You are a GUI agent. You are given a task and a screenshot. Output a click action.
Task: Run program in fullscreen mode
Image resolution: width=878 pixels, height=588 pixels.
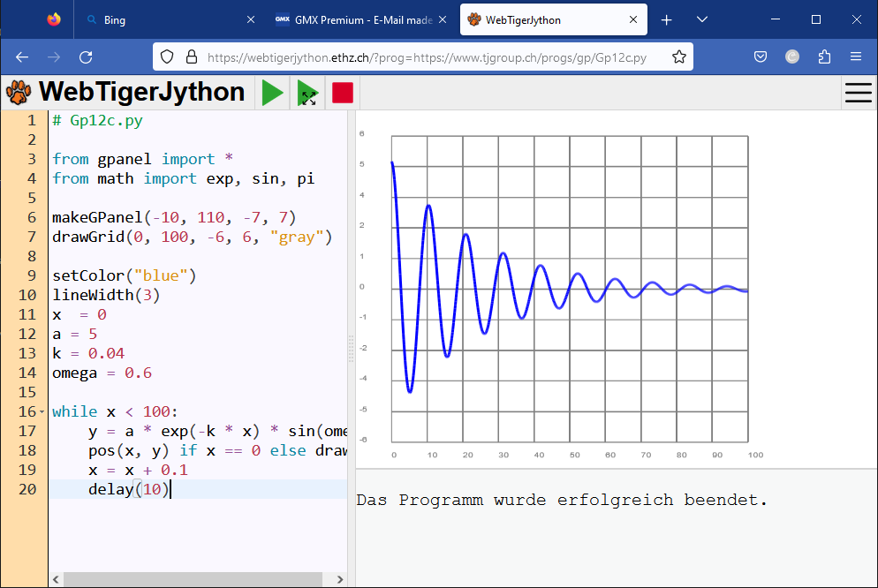[307, 93]
